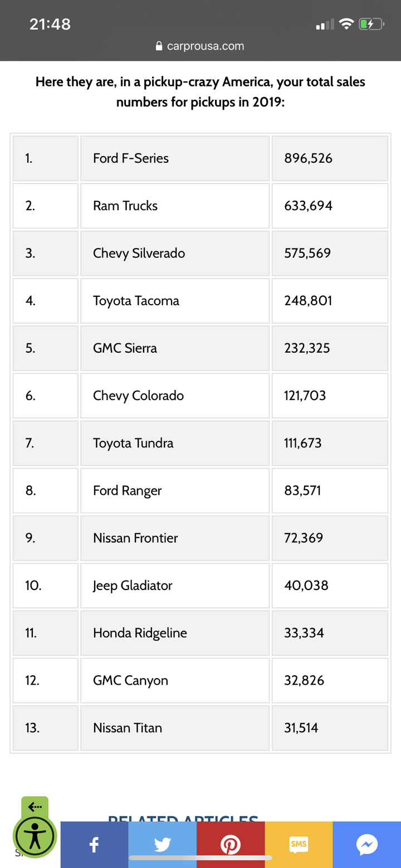Image resolution: width=401 pixels, height=868 pixels.
Task: Tap the Ram Trucks table cell
Action: pyautogui.click(x=175, y=206)
